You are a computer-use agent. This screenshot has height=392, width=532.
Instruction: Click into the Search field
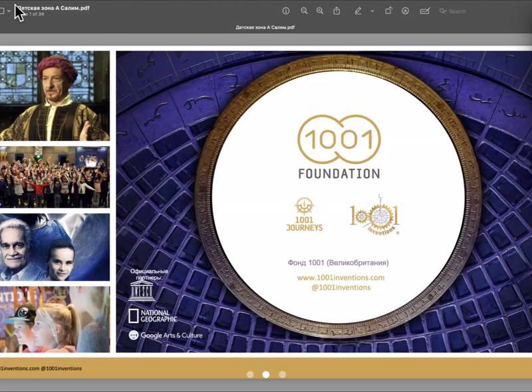click(456, 11)
